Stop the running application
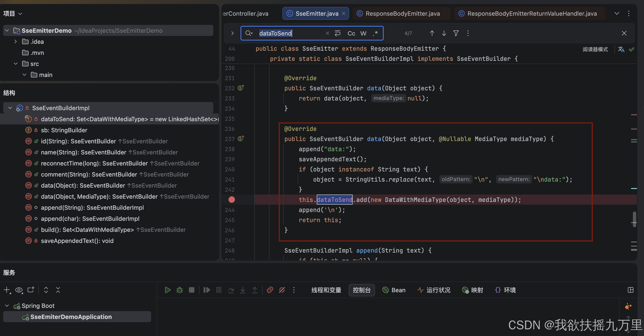 (x=191, y=290)
